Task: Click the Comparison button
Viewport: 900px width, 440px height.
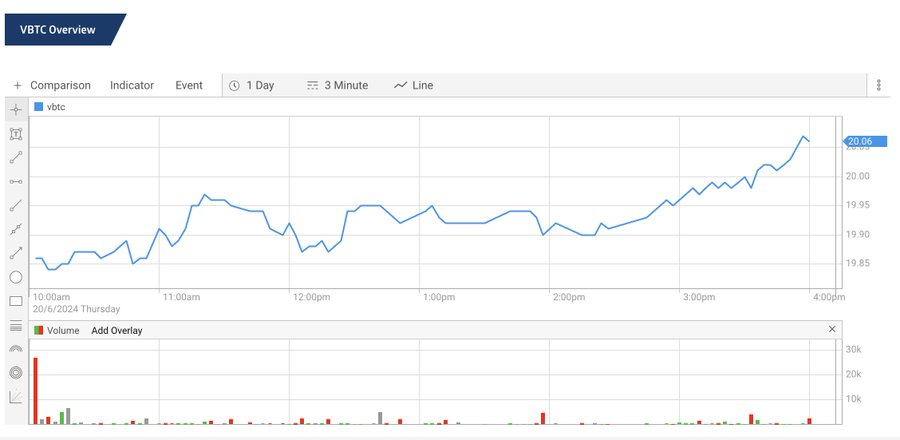Action: point(52,86)
